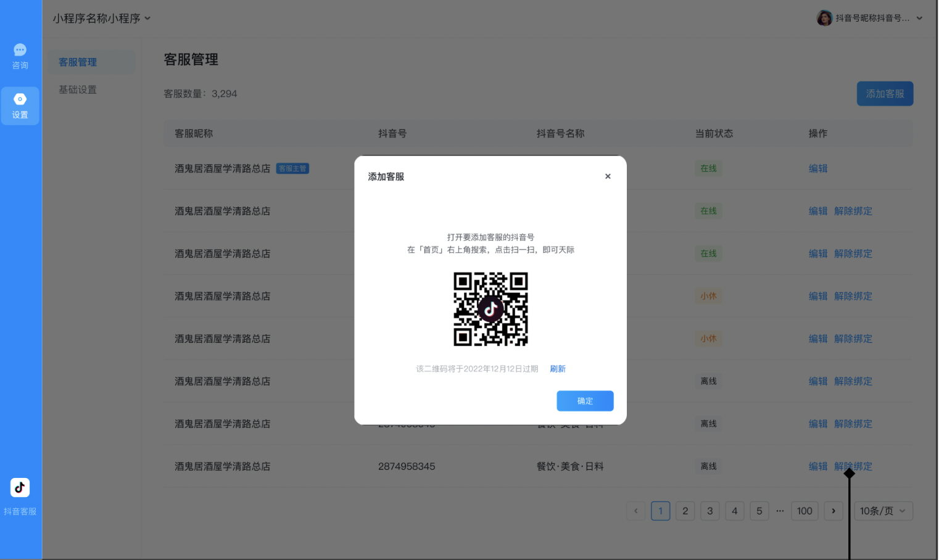939x560 pixels.
Task: Click the 客服数量: 3,294 text
Action: [201, 94]
